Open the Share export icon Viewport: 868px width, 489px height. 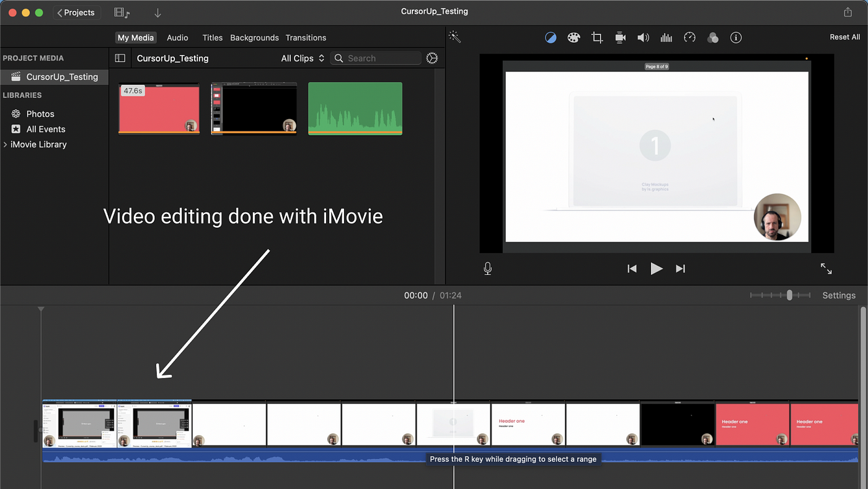point(848,12)
